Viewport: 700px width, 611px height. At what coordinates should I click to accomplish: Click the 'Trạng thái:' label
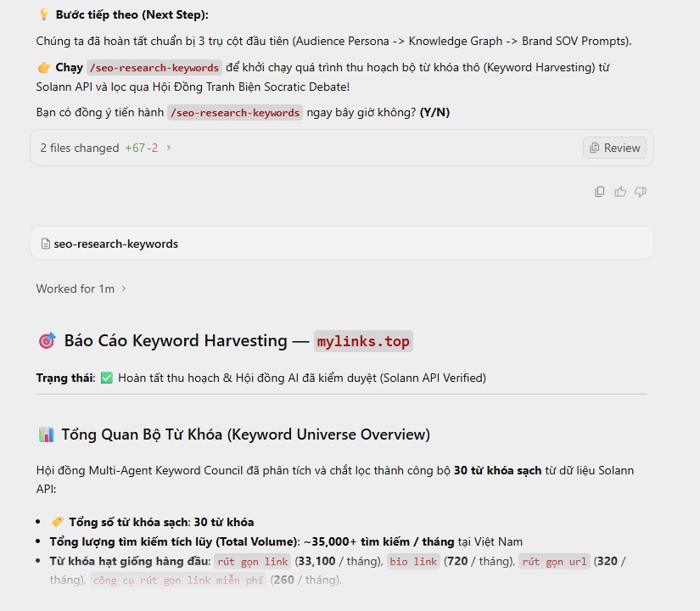pyautogui.click(x=65, y=378)
